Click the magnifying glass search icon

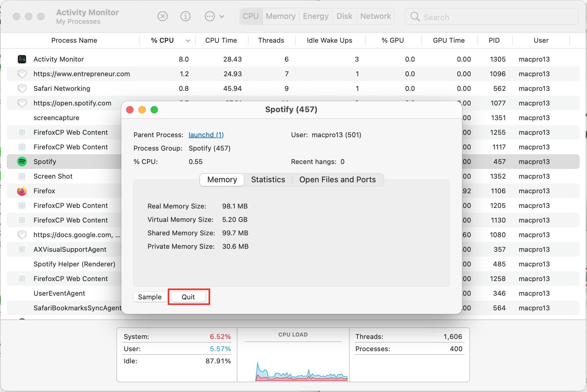[x=415, y=16]
